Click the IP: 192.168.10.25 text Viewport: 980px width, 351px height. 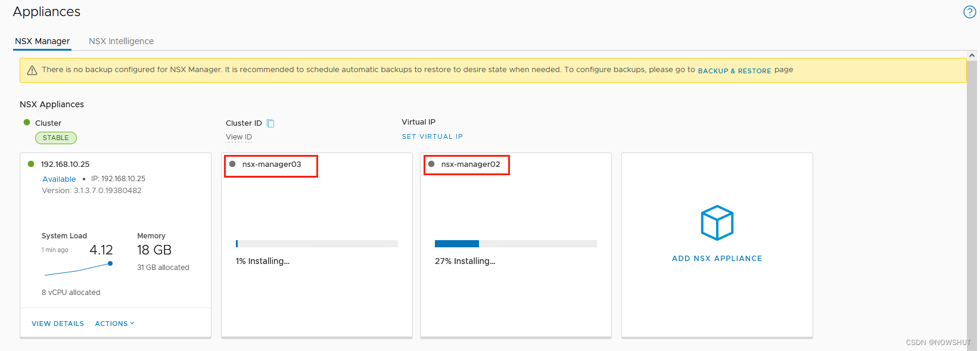click(118, 179)
